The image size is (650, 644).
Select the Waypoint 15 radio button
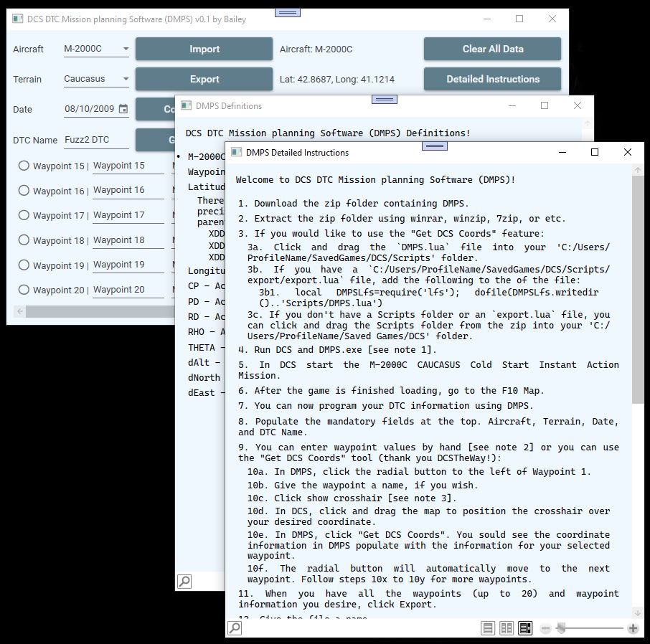[x=24, y=166]
